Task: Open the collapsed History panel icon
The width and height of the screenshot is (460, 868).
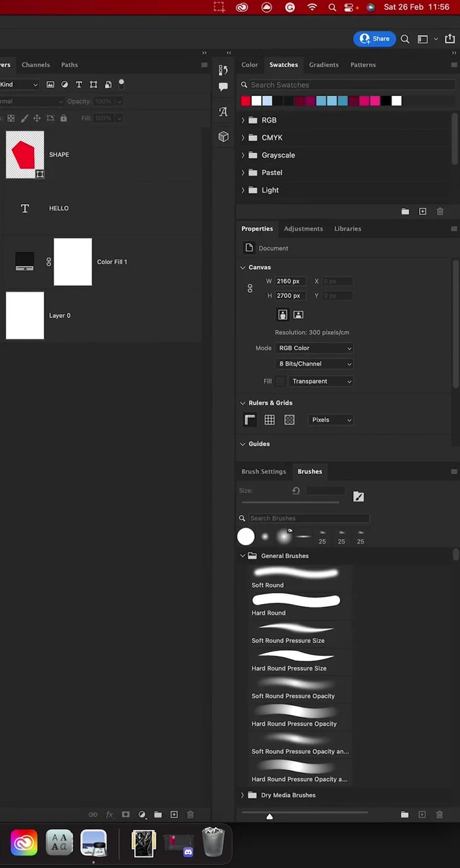Action: click(223, 70)
